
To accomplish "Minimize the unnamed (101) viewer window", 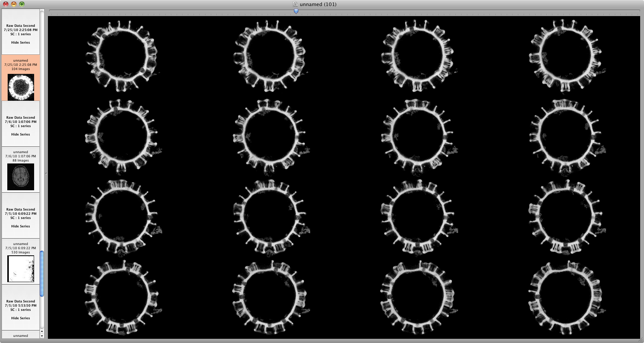I will pyautogui.click(x=14, y=4).
